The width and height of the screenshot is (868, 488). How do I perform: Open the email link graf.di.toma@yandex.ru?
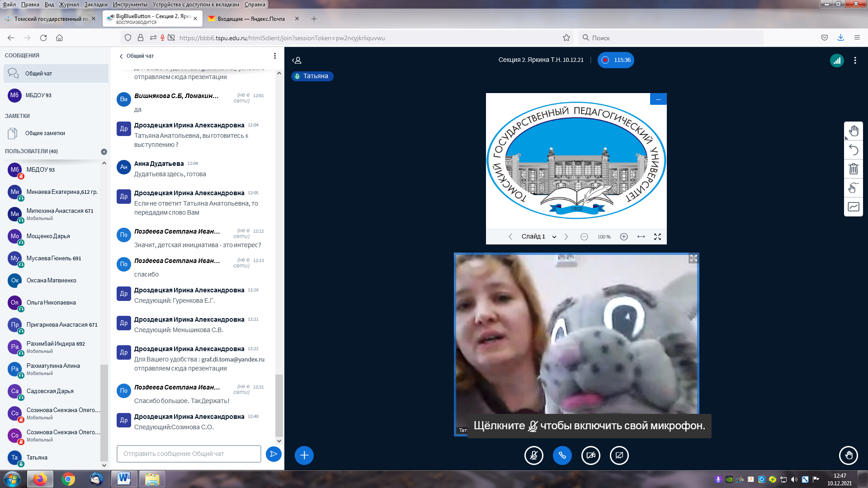pyautogui.click(x=233, y=360)
